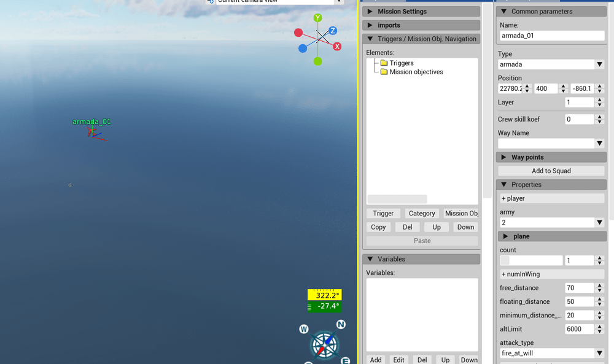Image resolution: width=614 pixels, height=364 pixels.
Task: Click the Position Z field -860.1
Action: click(582, 88)
